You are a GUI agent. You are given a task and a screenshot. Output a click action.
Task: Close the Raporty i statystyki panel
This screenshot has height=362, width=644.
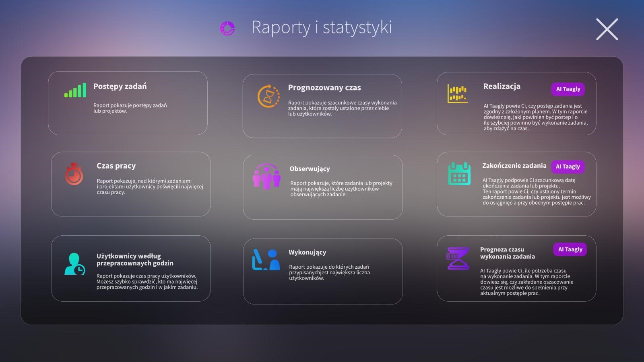[x=607, y=29]
